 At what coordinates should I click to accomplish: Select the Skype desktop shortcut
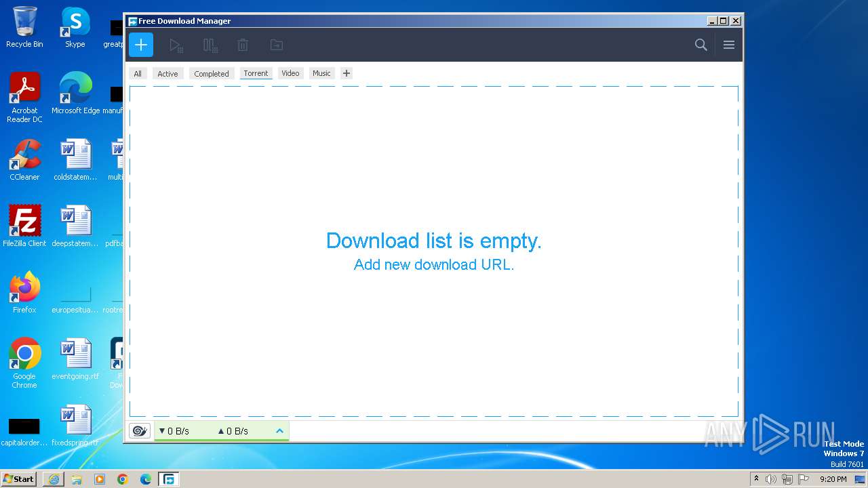(x=75, y=28)
